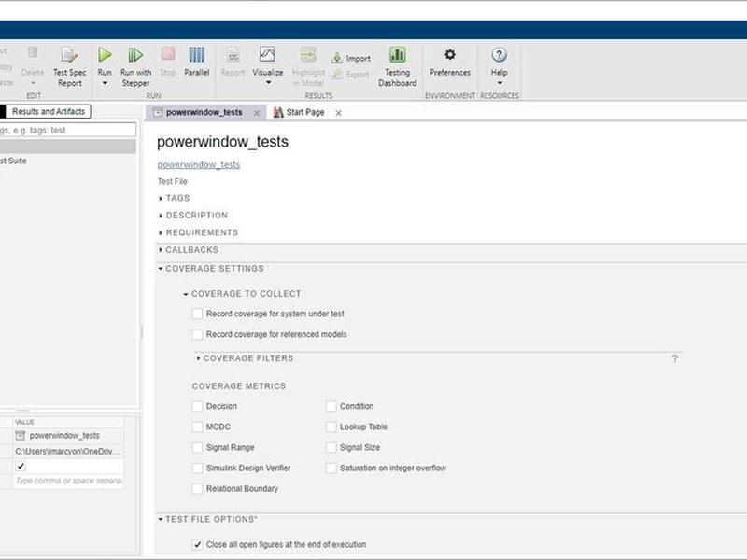Screen dimensions: 747x560
Task: Check the Relational Boundary metric
Action: [197, 488]
